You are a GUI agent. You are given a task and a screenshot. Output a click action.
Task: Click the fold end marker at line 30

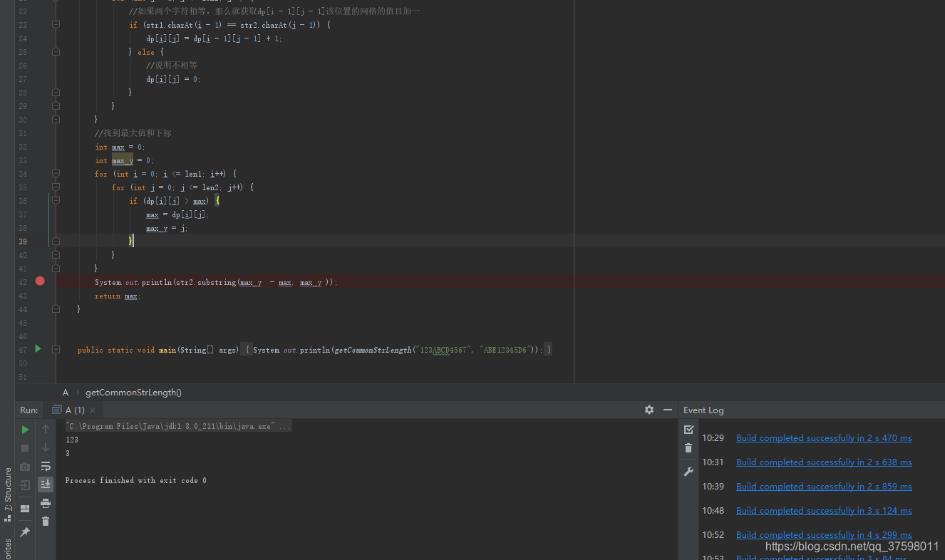pos(56,119)
